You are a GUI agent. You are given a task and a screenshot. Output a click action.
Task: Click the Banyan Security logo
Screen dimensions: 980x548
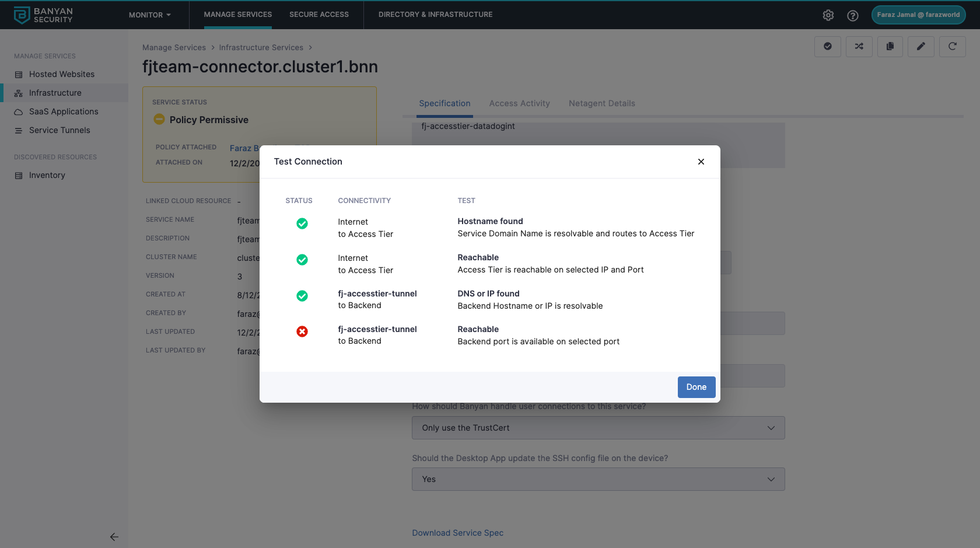(x=44, y=15)
